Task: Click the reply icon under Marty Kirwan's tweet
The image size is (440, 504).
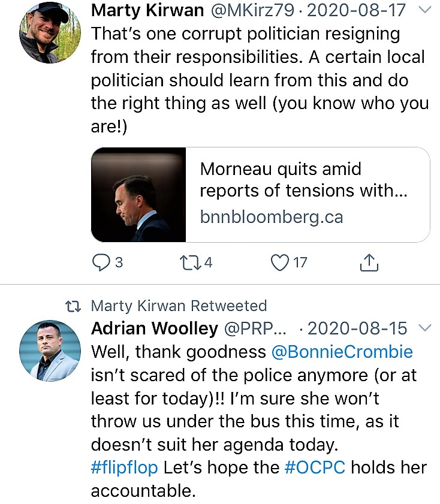Action: pos(101,262)
